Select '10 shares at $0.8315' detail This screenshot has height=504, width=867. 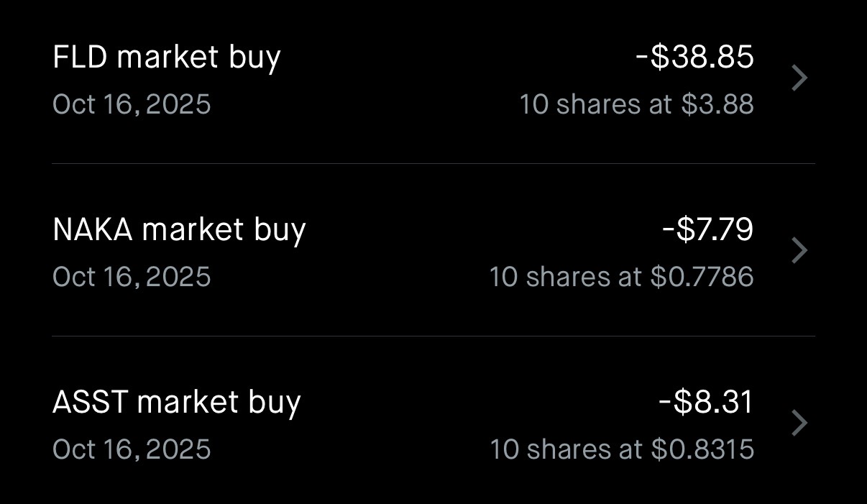(x=621, y=450)
